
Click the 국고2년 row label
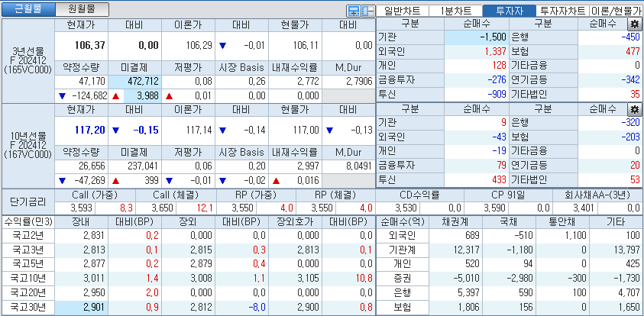tap(28, 236)
